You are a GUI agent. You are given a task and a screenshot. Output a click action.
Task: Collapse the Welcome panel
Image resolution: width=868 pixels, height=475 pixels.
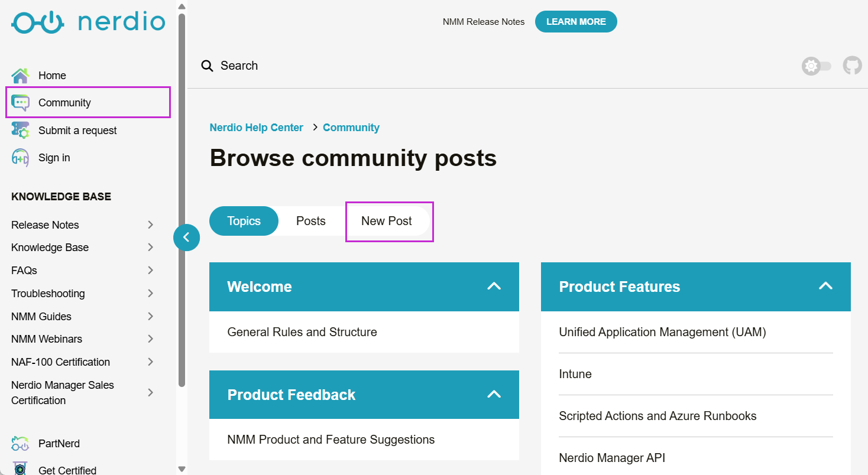(x=494, y=286)
